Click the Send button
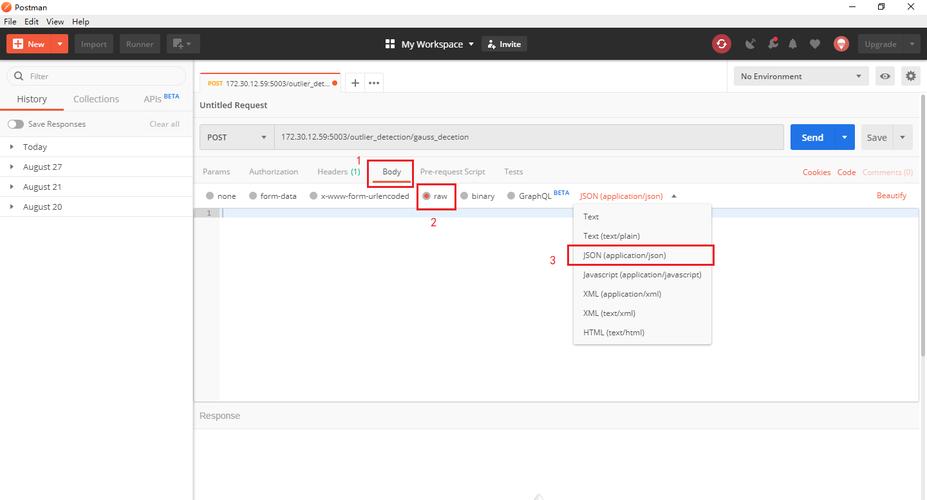Image resolution: width=927 pixels, height=500 pixels. click(812, 137)
